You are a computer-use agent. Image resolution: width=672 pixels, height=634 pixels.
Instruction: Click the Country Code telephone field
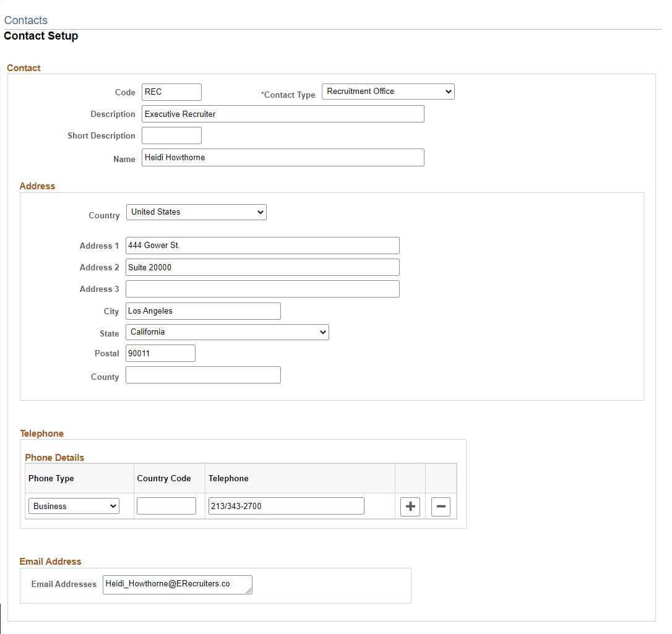166,505
